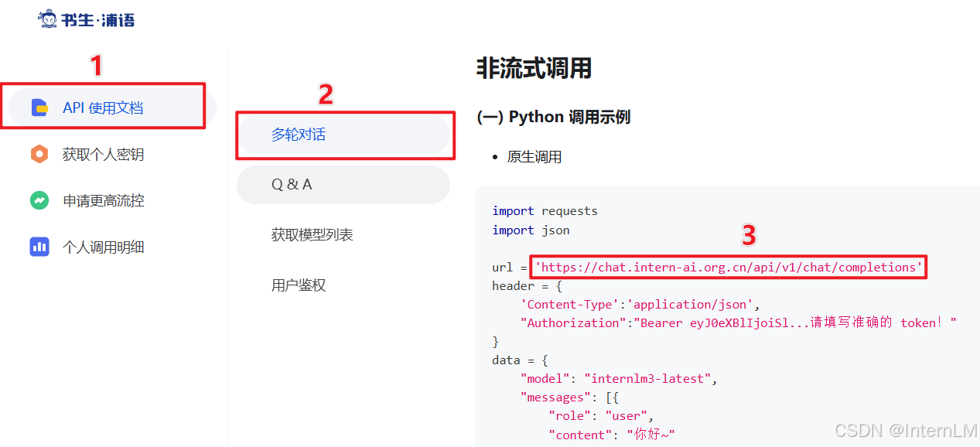
Task: Click the 原生调用 bullet text
Action: tap(534, 157)
